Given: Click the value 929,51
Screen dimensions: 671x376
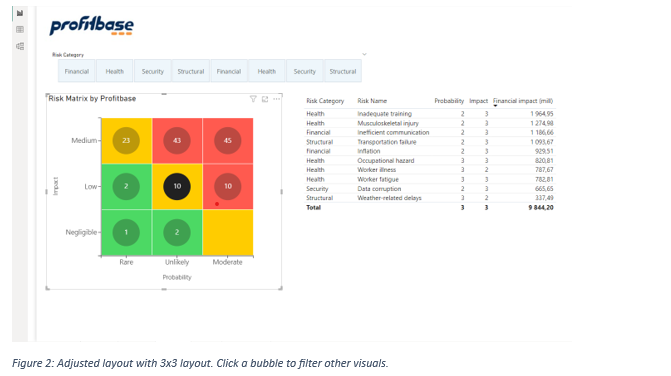Looking at the screenshot, I should 544,151.
